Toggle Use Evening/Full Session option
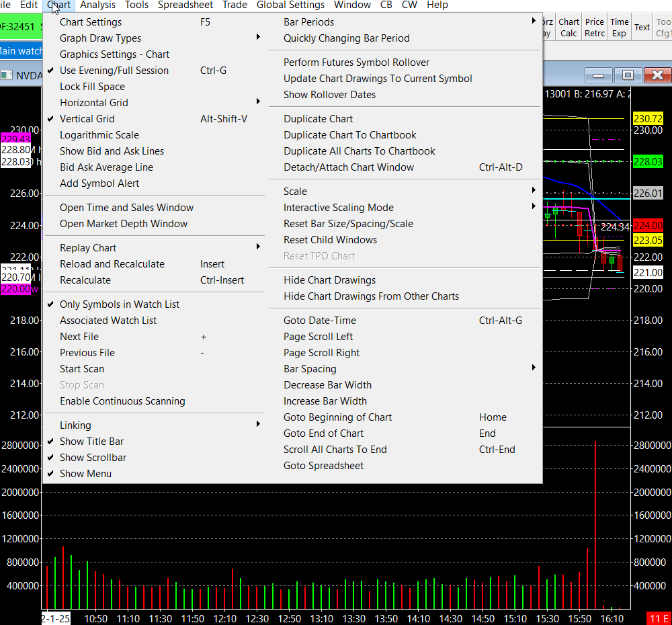The width and height of the screenshot is (672, 625). pos(114,71)
